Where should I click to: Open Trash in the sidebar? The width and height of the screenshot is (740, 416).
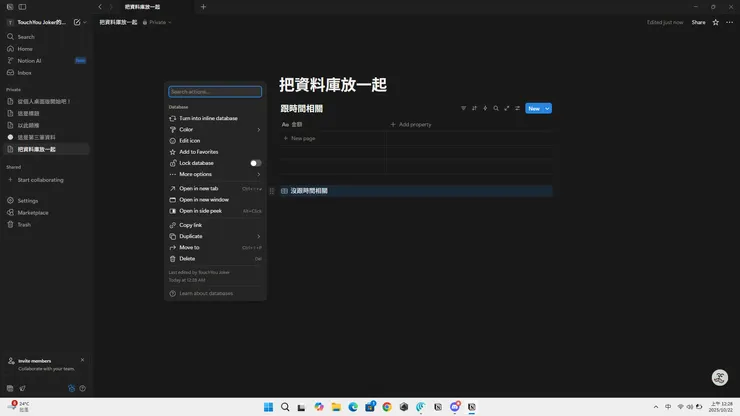click(45, 225)
